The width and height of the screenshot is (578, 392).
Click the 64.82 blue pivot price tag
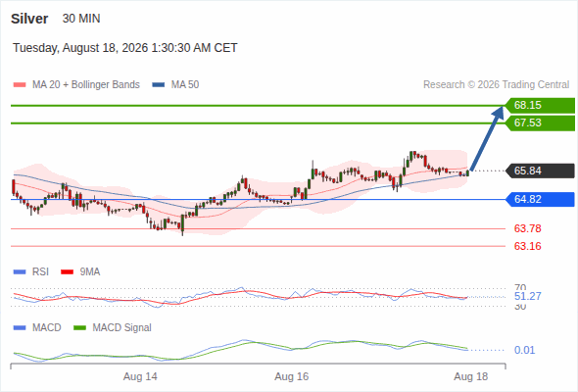click(x=540, y=199)
